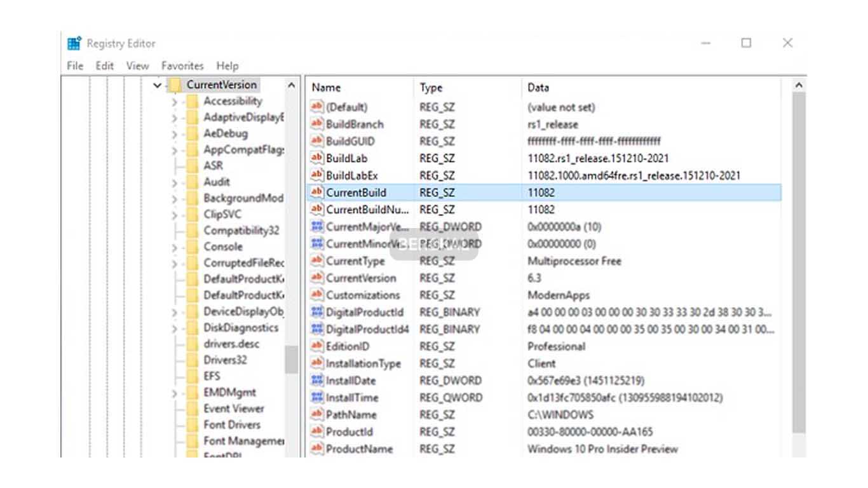Click values pane scroll-up arrow
The width and height of the screenshot is (868, 488).
pyautogui.click(x=799, y=85)
